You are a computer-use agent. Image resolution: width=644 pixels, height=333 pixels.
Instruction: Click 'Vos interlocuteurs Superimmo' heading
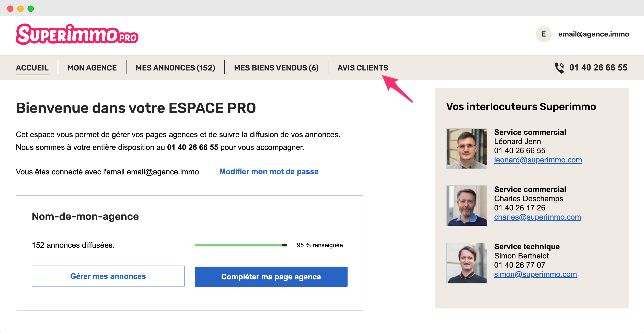tap(521, 107)
